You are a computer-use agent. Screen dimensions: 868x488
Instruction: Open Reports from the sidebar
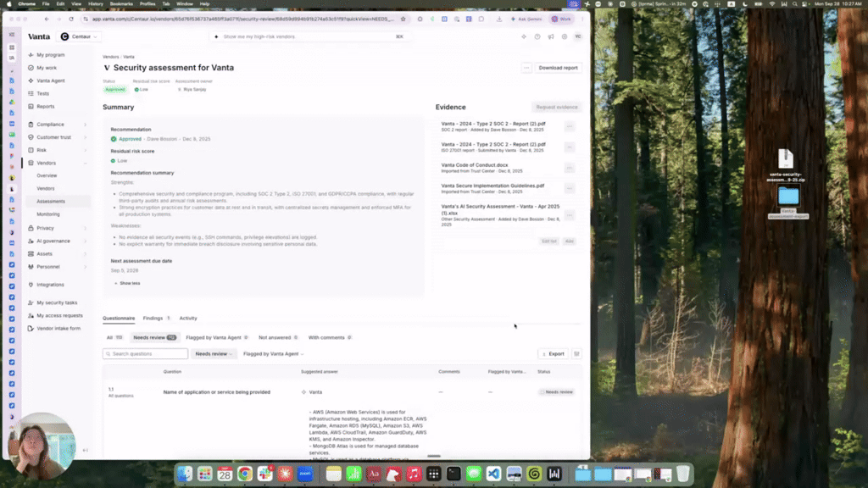(46, 106)
